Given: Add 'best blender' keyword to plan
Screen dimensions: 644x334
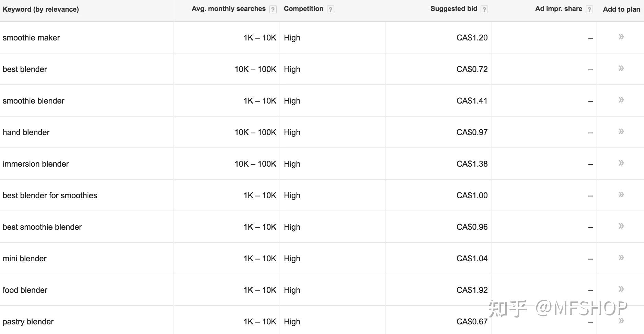Looking at the screenshot, I should click(x=621, y=68).
